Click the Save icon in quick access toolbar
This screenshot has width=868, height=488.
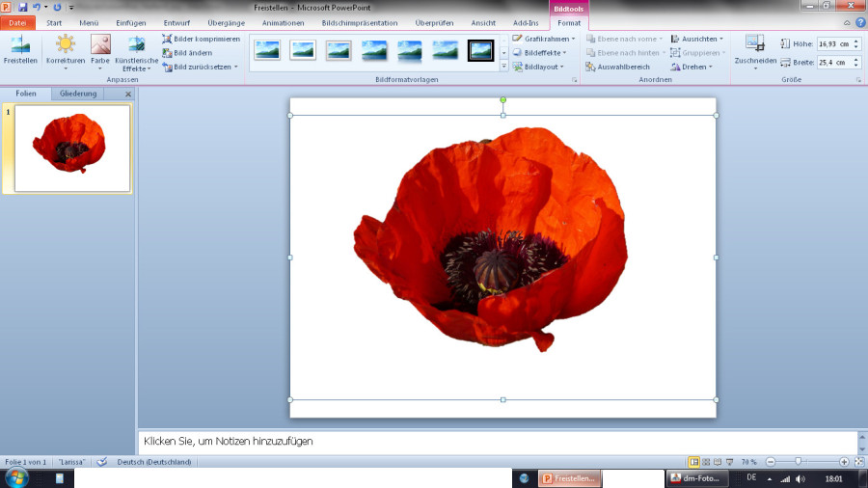tap(23, 7)
